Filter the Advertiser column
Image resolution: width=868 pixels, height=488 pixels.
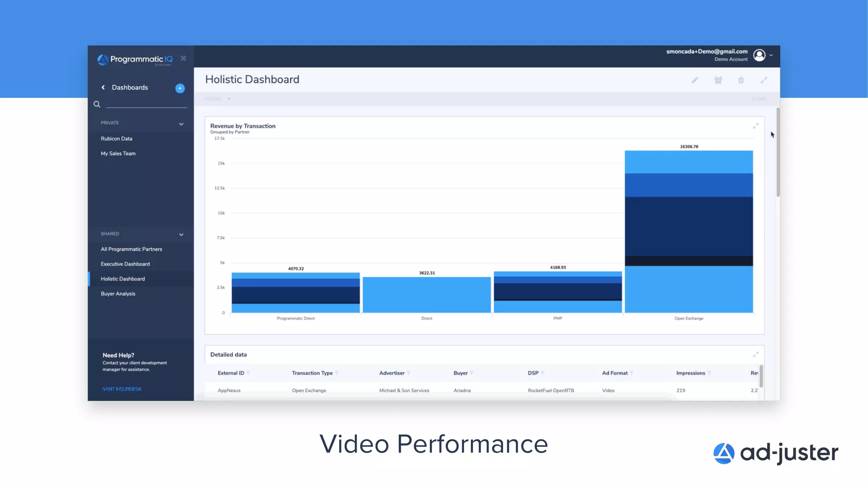tap(409, 373)
